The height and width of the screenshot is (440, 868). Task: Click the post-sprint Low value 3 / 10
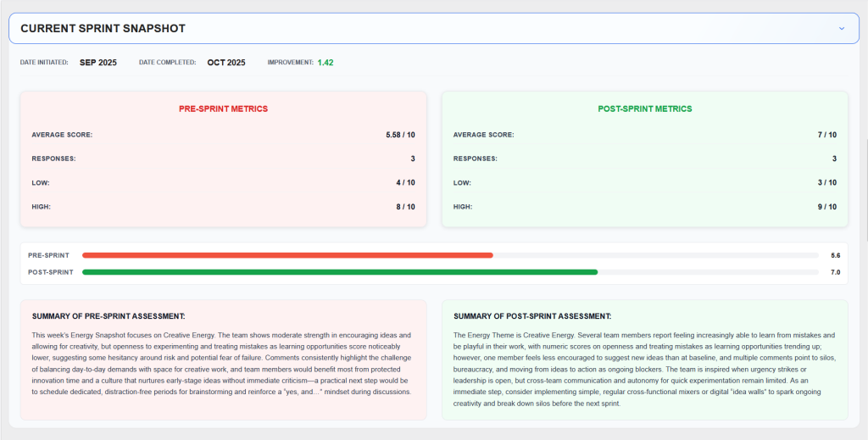[826, 183]
